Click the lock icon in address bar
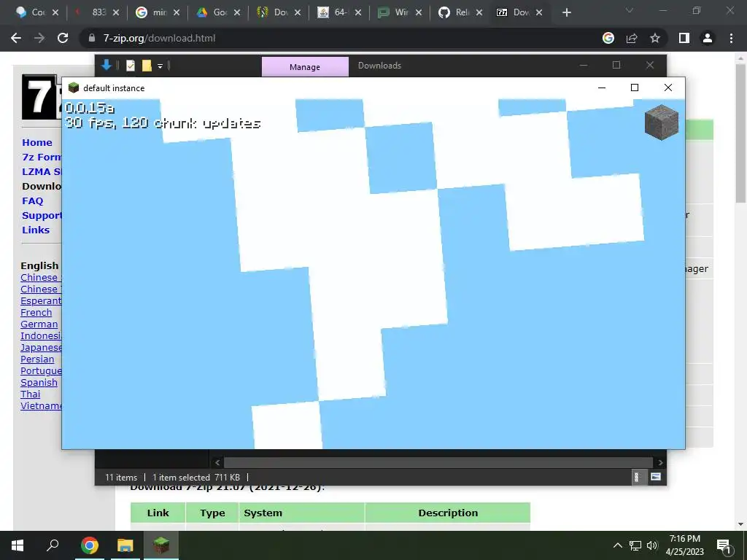747x560 pixels. click(x=92, y=38)
